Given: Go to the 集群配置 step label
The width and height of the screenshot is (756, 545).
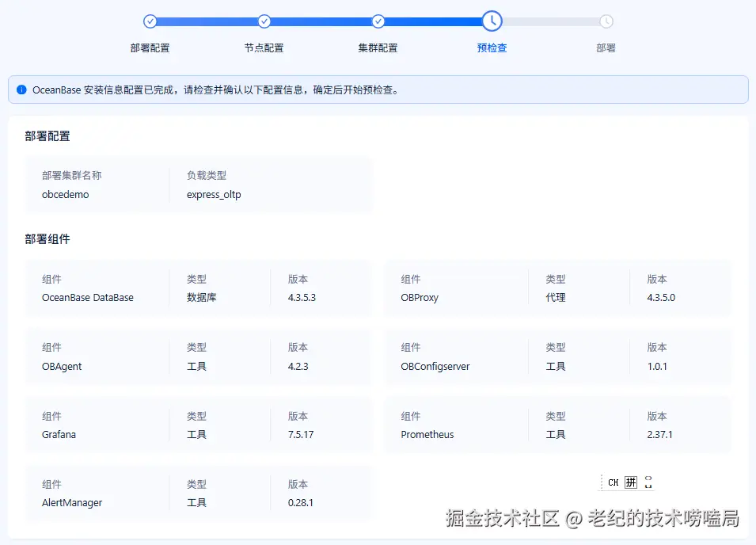Looking at the screenshot, I should click(378, 48).
